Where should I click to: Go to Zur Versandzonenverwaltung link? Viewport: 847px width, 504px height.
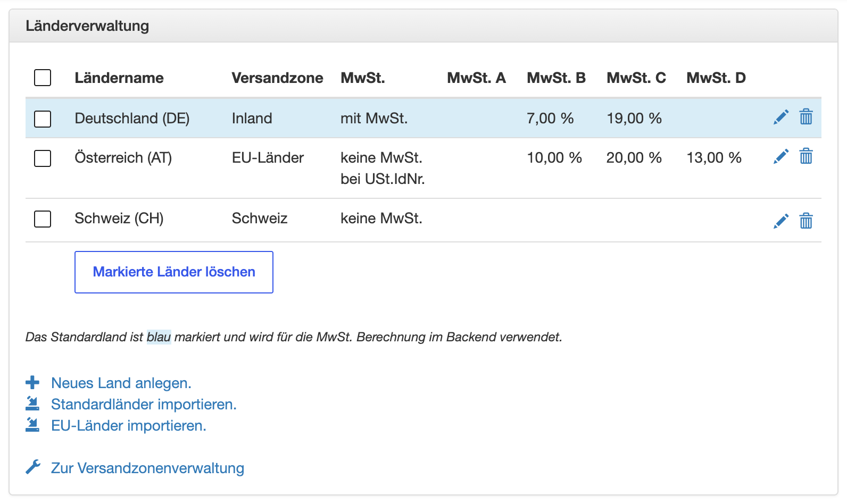point(147,468)
